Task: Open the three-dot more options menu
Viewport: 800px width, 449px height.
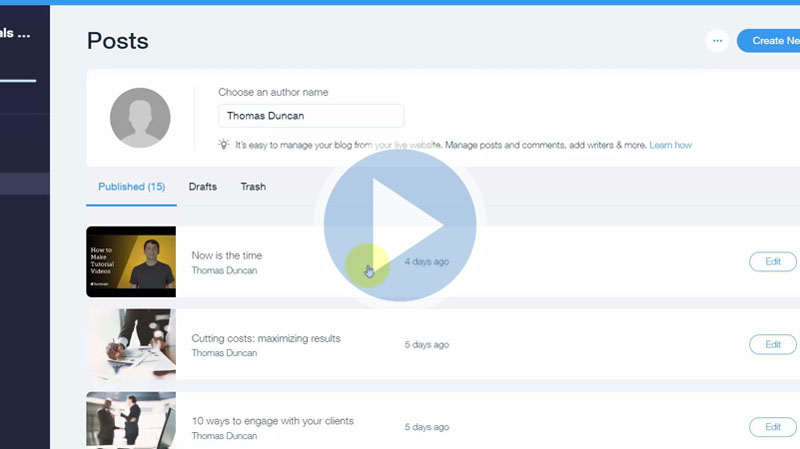Action: tap(716, 41)
